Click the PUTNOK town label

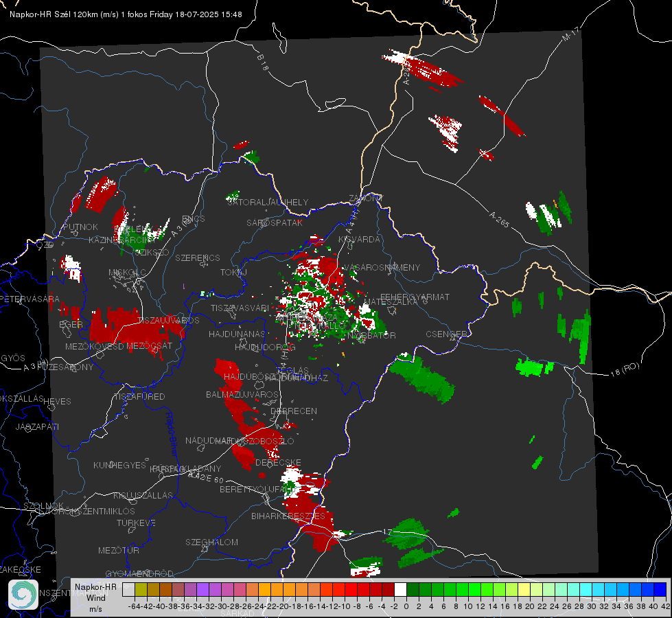[80, 227]
